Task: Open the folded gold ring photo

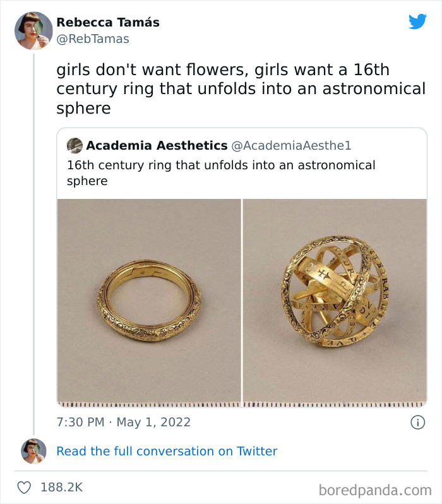Action: click(149, 300)
